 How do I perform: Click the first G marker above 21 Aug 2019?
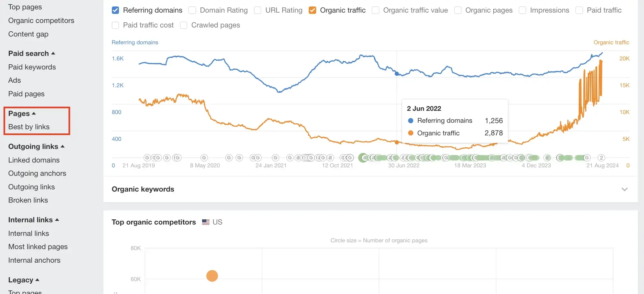147,158
